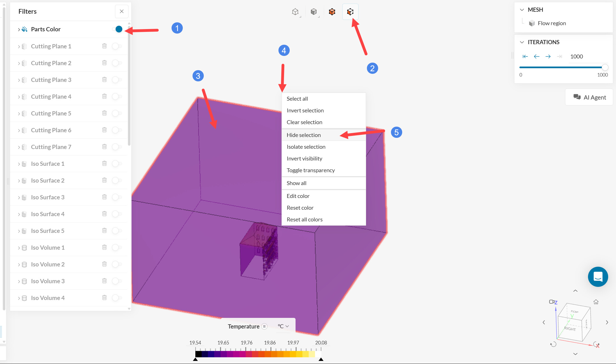Select Toggle transparency menu entry
The height and width of the screenshot is (364, 616).
point(311,170)
